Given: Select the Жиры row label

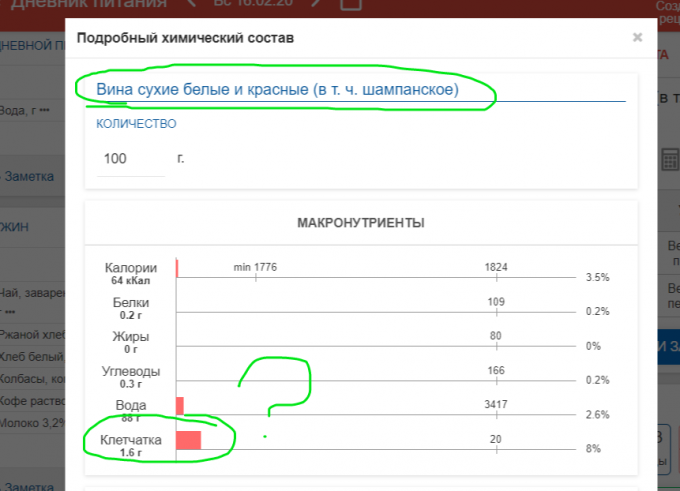Looking at the screenshot, I should click(x=130, y=337).
